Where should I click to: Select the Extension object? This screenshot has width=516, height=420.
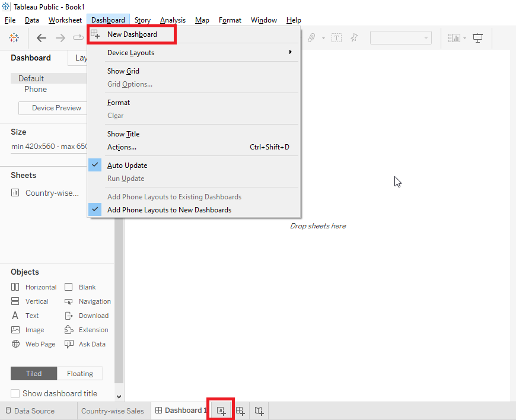(86, 329)
